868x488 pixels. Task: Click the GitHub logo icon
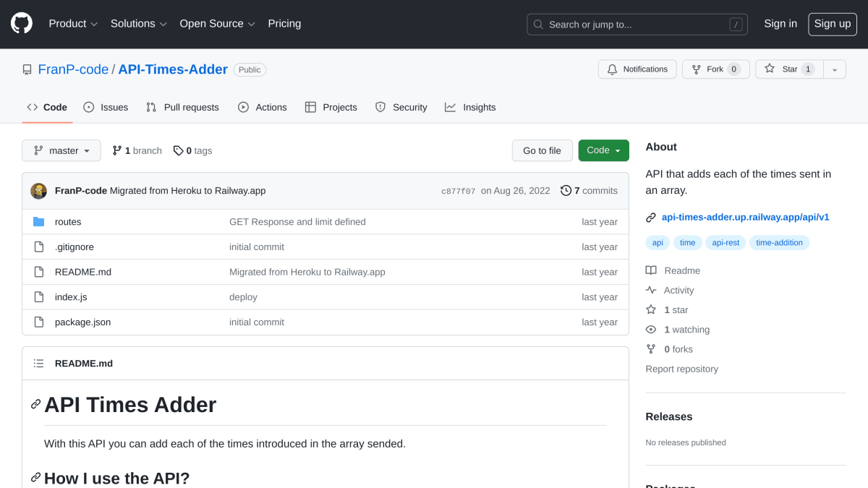point(22,24)
